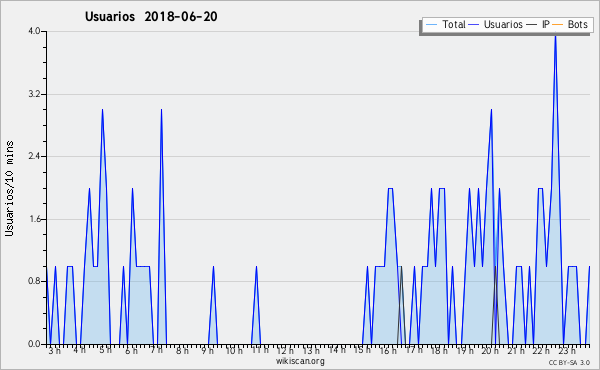The image size is (600, 370).
Task: Click the '4 h' x-axis label
Action: pos(80,350)
